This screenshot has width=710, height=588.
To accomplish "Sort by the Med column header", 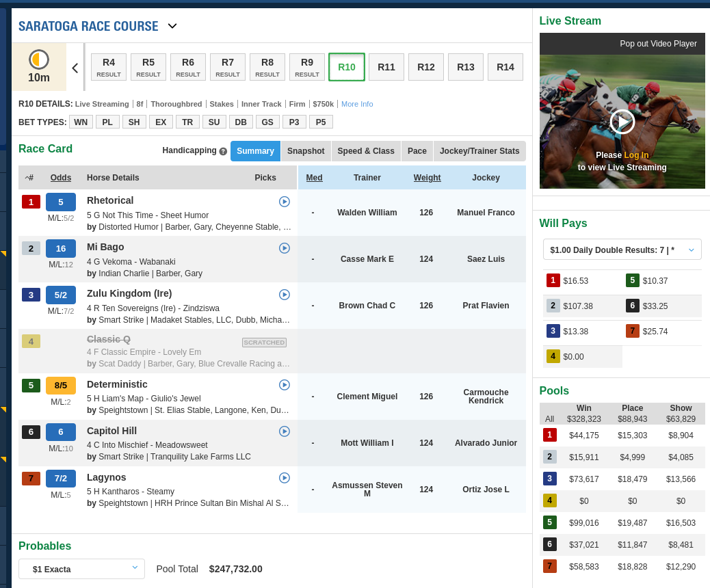I will click(x=314, y=178).
